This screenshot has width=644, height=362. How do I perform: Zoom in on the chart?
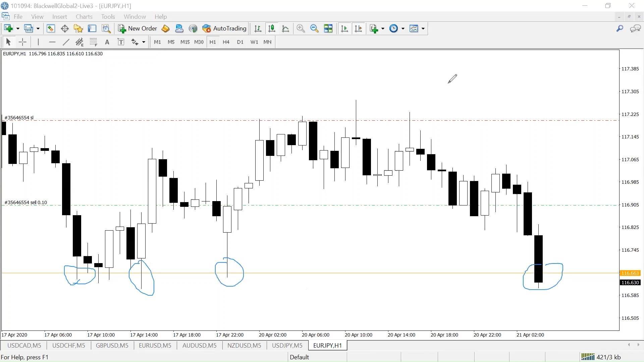click(301, 28)
